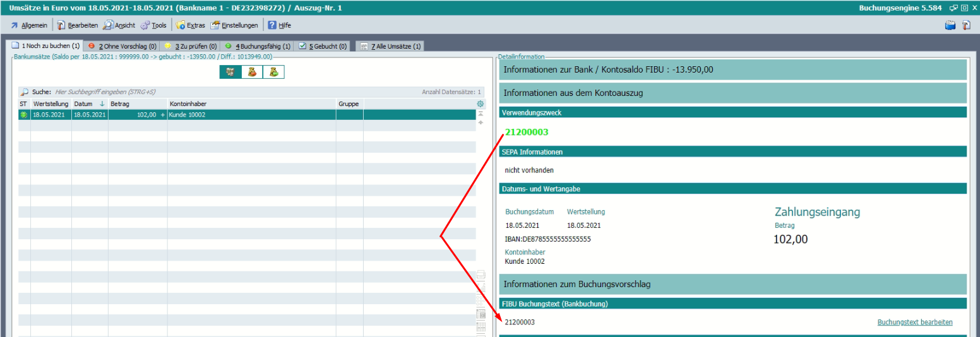
Task: Switch to Ohne Vorschlag tab
Action: (x=122, y=46)
